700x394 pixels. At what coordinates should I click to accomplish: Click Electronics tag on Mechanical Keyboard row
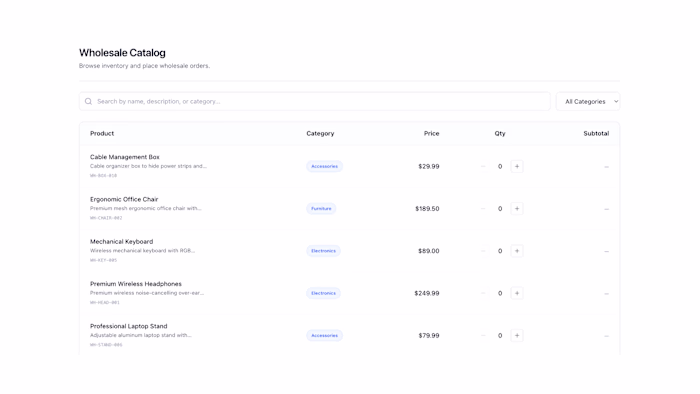pyautogui.click(x=324, y=251)
